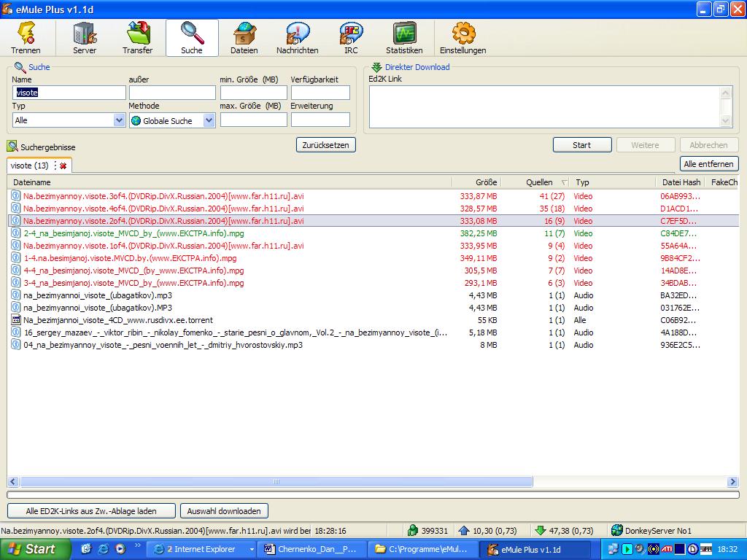Click the Alle entfernen button
The height and width of the screenshot is (560, 747).
709,164
